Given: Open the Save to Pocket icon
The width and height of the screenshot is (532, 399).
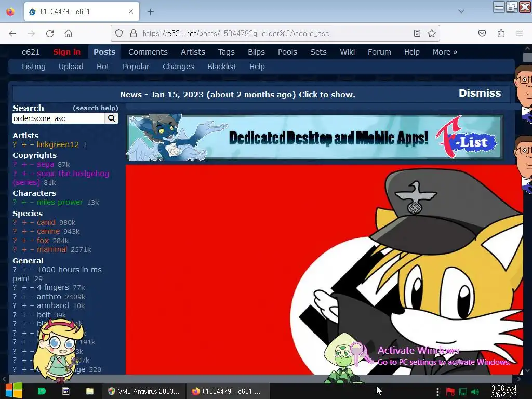Looking at the screenshot, I should point(482,33).
